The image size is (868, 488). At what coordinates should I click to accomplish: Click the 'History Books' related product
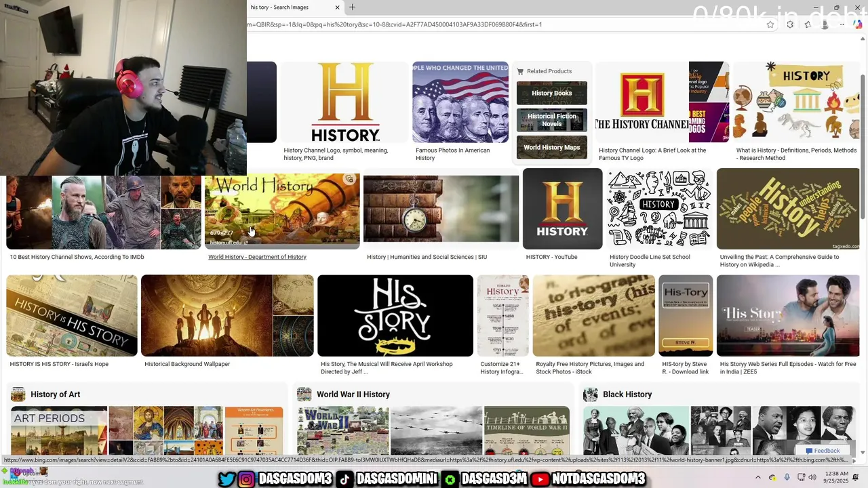(552, 94)
